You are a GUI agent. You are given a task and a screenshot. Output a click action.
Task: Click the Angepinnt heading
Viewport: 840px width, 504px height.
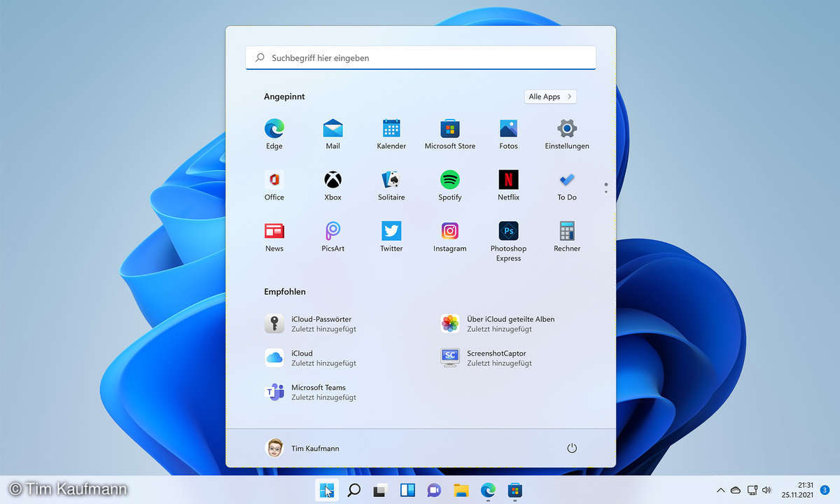click(284, 97)
